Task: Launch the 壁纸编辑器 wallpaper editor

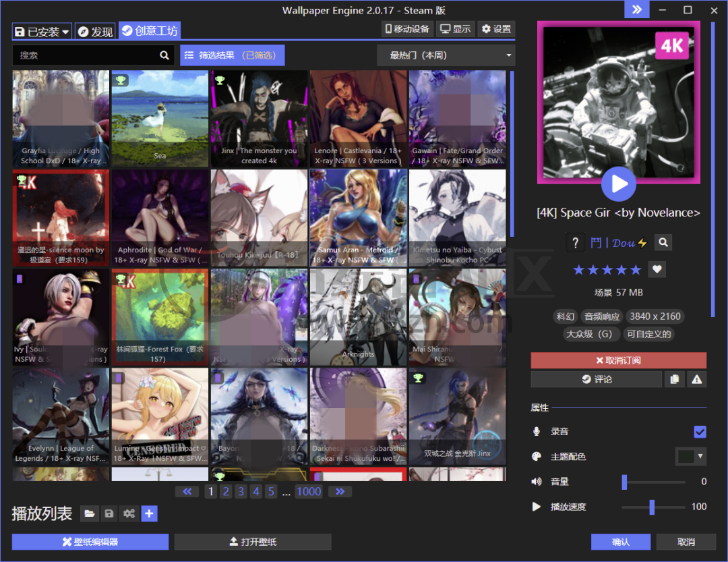Action: pos(90,542)
